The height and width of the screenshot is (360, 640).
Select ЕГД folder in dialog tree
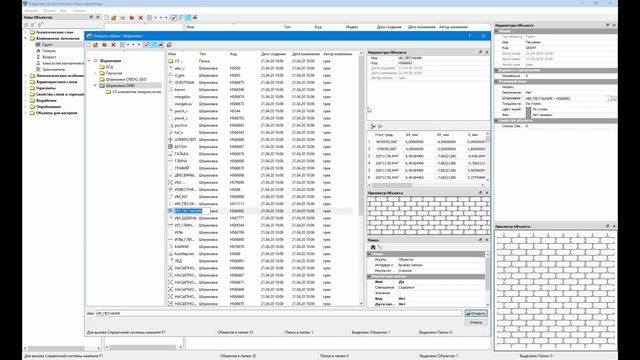pos(109,67)
